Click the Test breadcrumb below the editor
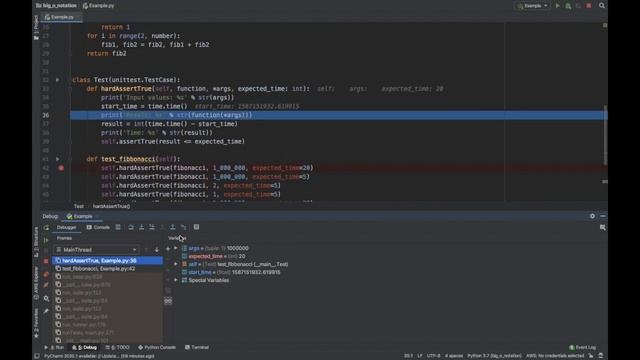The width and height of the screenshot is (640, 360). coord(79,206)
